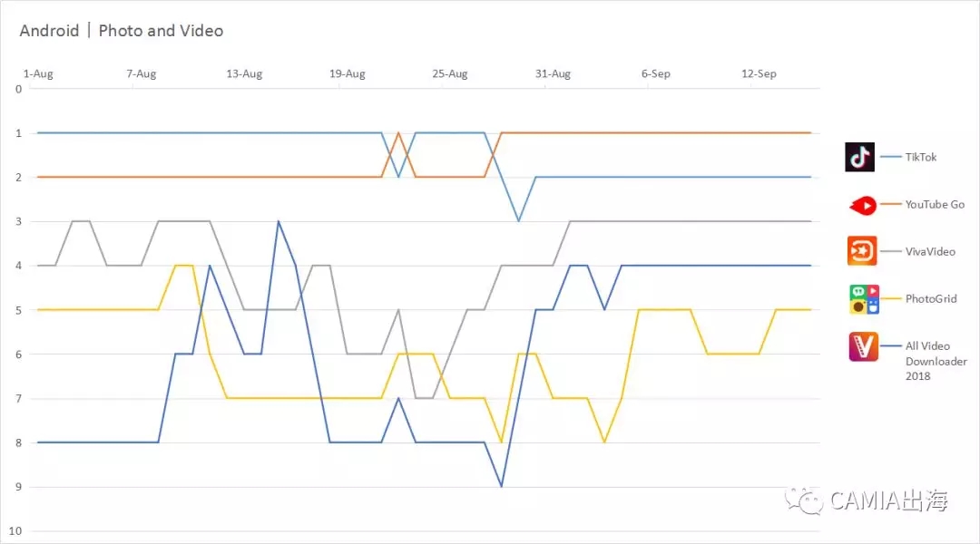Click the yellow PhotoGrid legend line swatch
980x544 pixels.
[x=891, y=298]
